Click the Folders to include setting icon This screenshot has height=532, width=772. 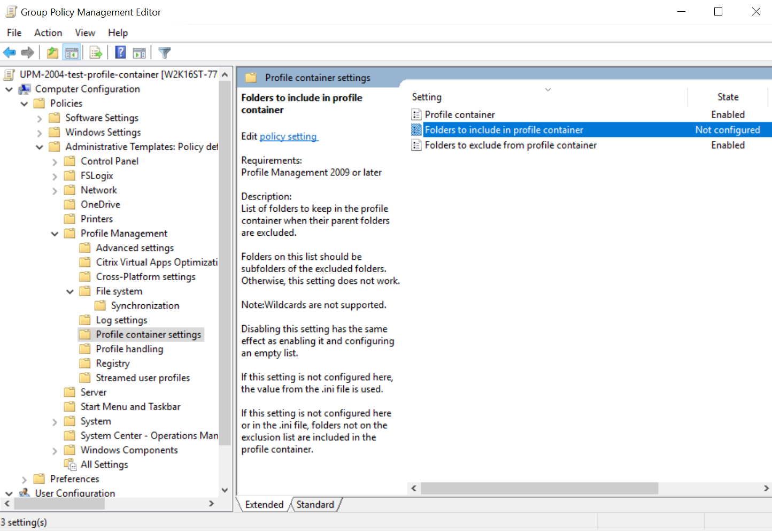click(x=416, y=130)
